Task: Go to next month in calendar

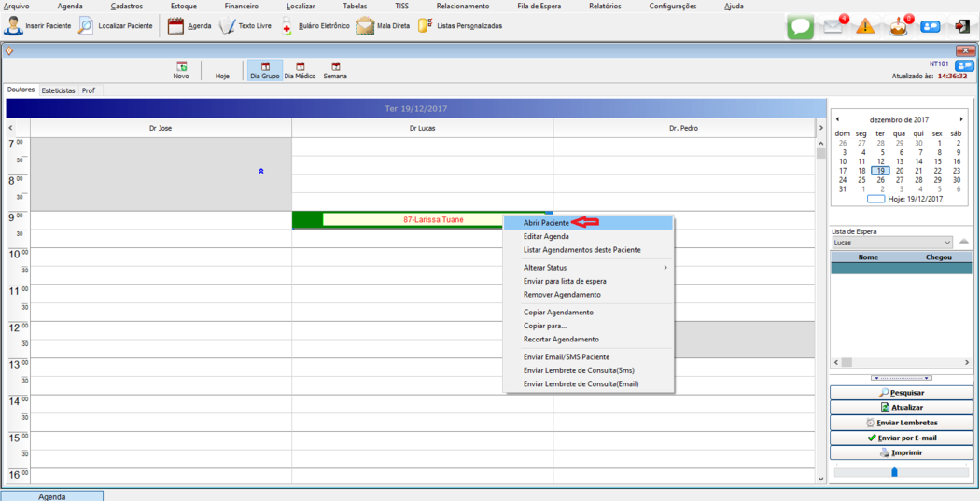Action: (961, 119)
